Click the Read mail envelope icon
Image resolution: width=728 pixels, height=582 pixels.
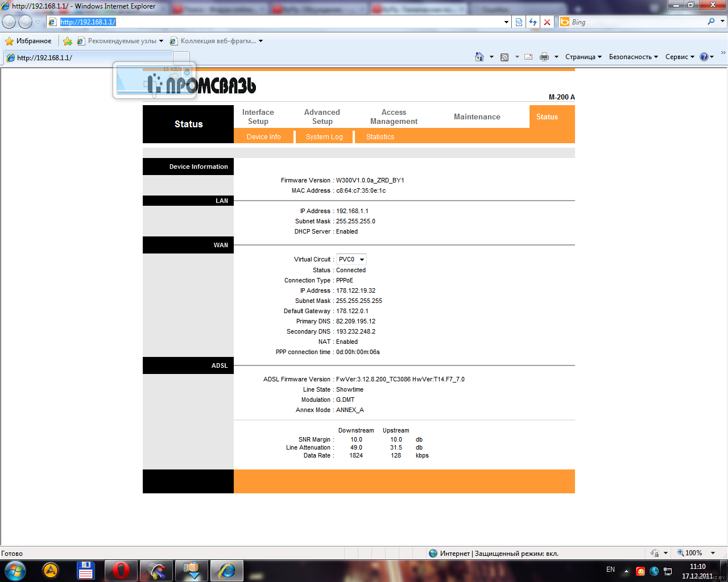[528, 57]
